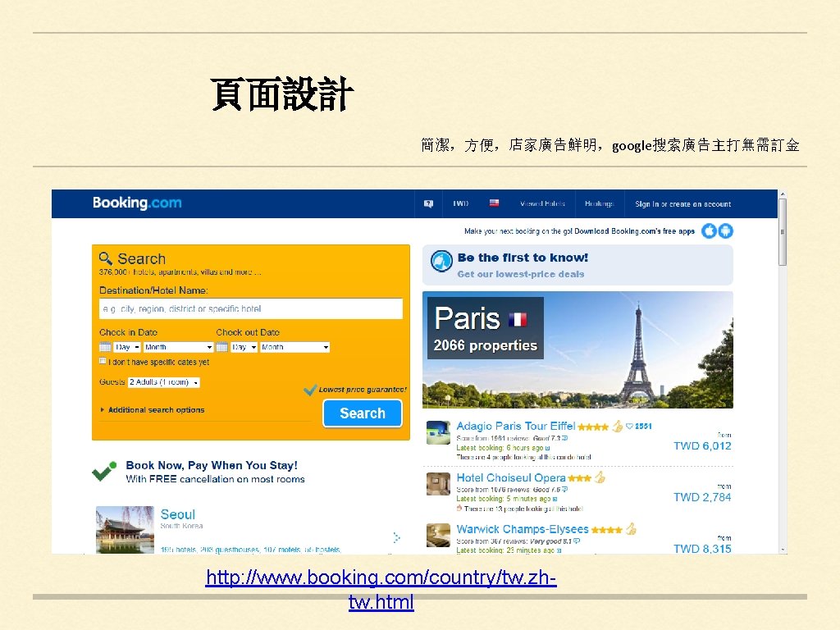Image resolution: width=840 pixels, height=630 pixels.
Task: Open Adagio Paris Tour Eiffel hotel link
Action: tap(515, 426)
